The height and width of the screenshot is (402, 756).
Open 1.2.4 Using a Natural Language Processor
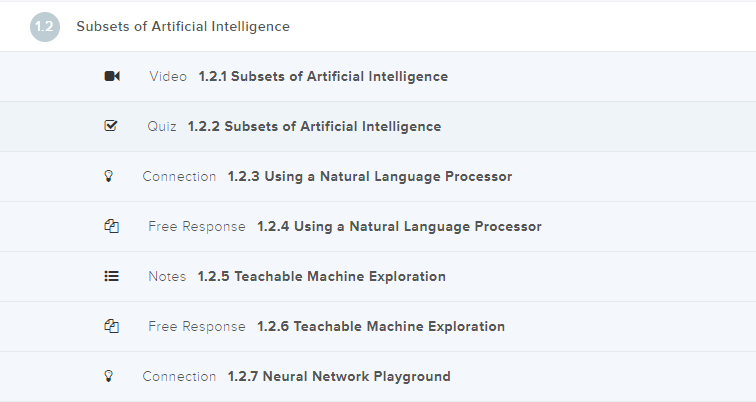[399, 227]
